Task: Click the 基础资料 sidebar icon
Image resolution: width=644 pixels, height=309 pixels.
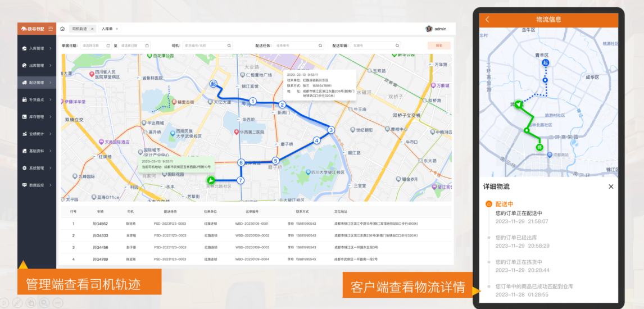Action: [25, 151]
